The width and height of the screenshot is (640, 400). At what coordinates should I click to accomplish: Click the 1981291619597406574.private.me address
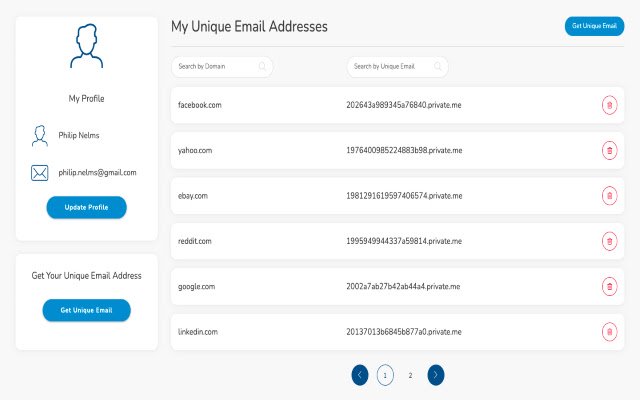404,196
